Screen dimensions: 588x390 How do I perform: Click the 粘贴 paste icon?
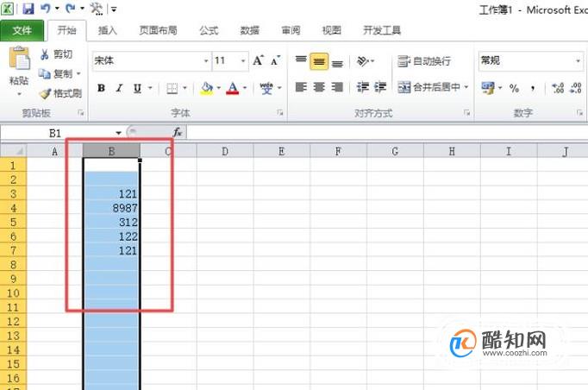20,59
